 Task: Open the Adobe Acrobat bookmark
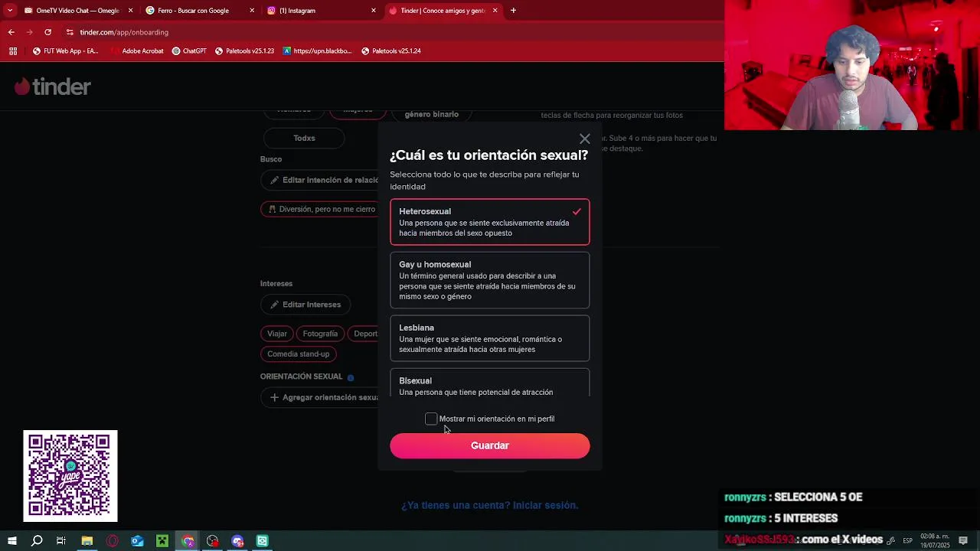137,51
